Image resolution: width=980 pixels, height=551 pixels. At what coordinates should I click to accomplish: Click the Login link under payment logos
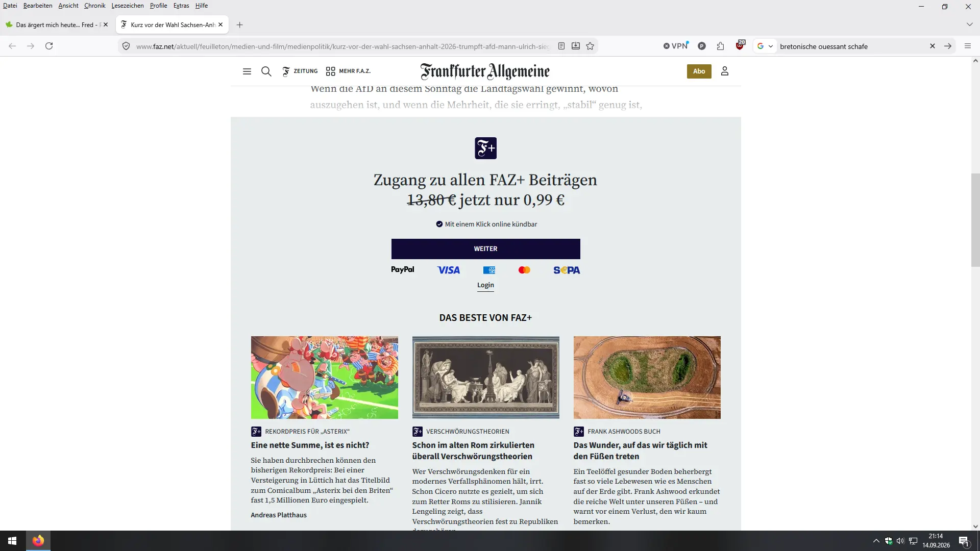coord(485,285)
